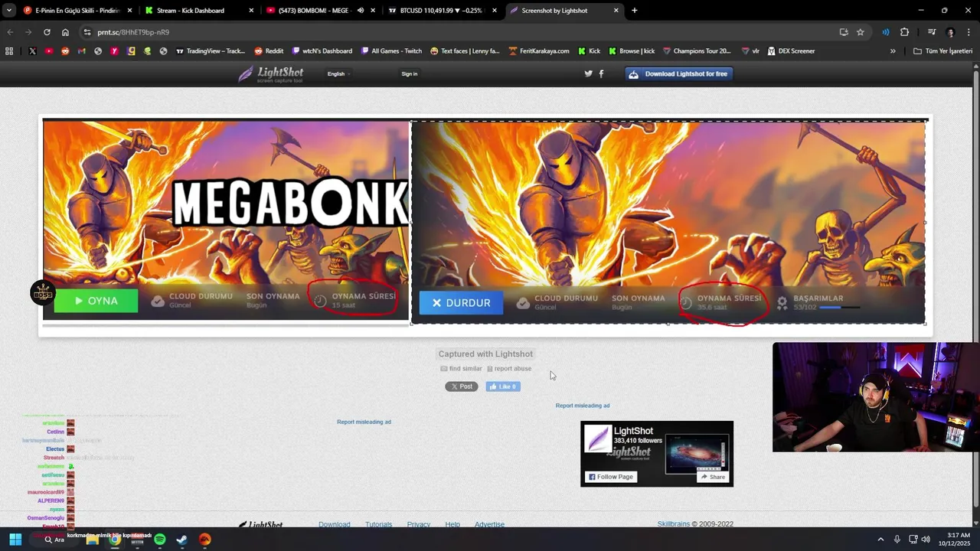Click the Ara taskbar search box

pos(54,540)
